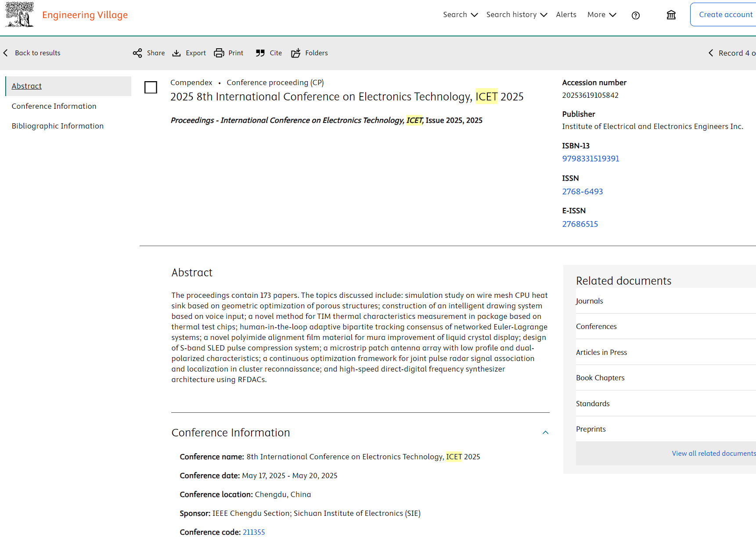Click the Cite quotation mark icon
Image resolution: width=756 pixels, height=540 pixels.
[x=260, y=53]
